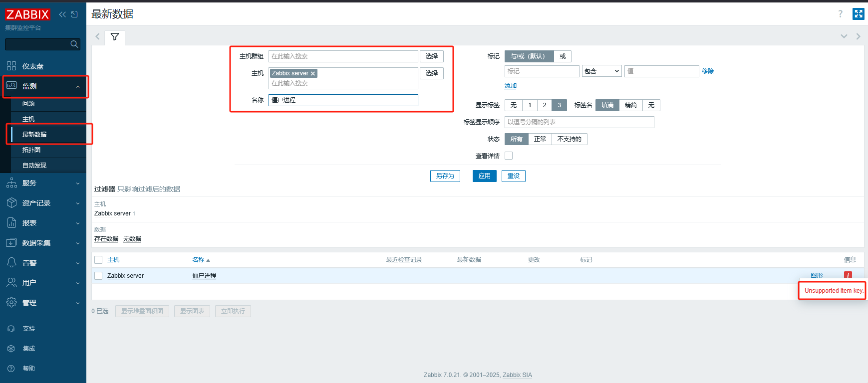Set 显示标签 to 1
Screen dimensions: 868x383
click(x=530, y=105)
